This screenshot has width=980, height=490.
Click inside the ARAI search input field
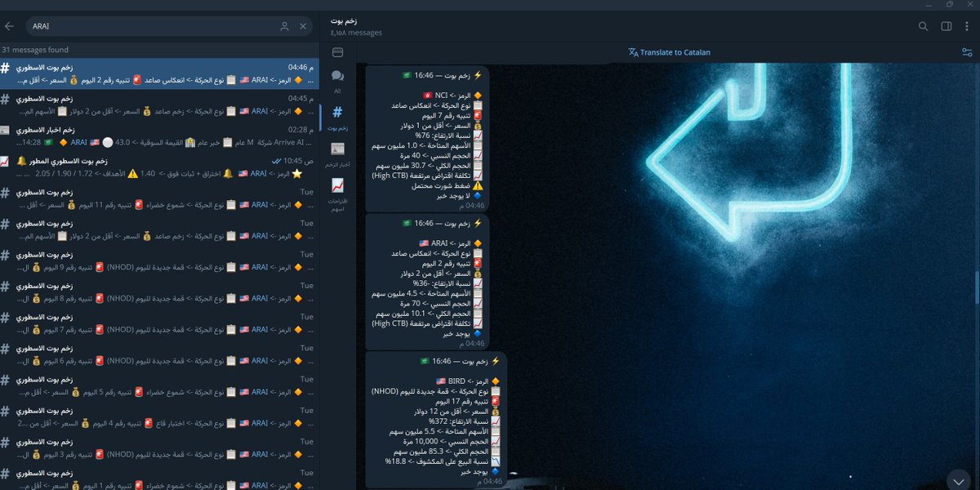[147, 26]
